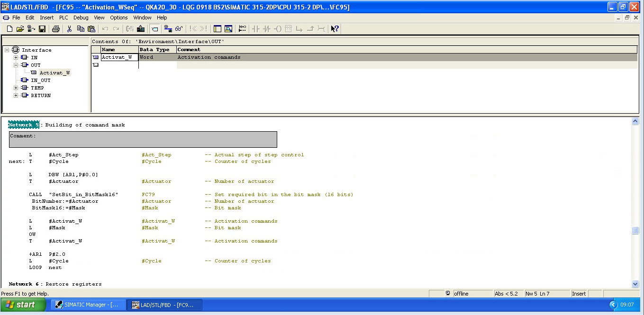Click the Cut scissors icon
Image resolution: width=644 pixels, height=315 pixels.
69,29
